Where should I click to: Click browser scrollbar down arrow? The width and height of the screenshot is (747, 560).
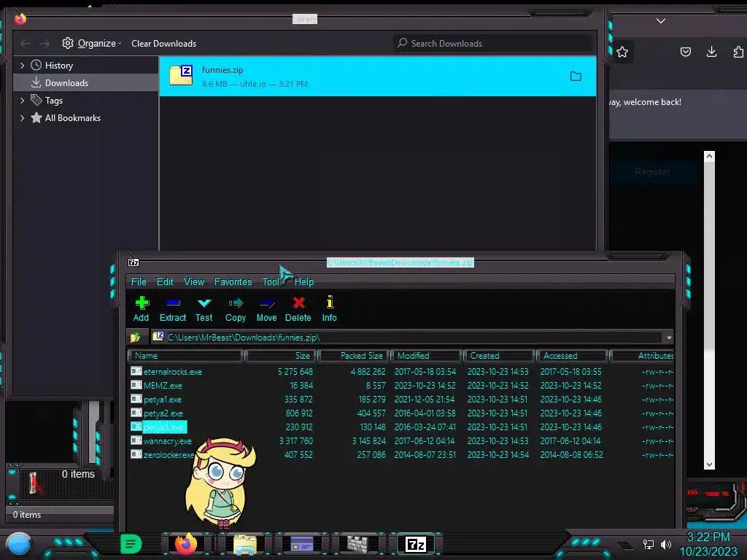pos(709,464)
